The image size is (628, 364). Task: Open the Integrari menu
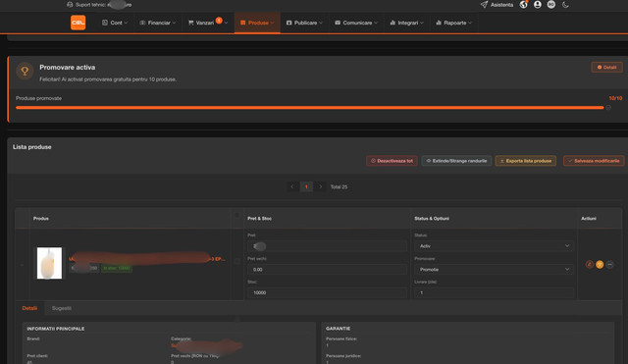pos(406,23)
